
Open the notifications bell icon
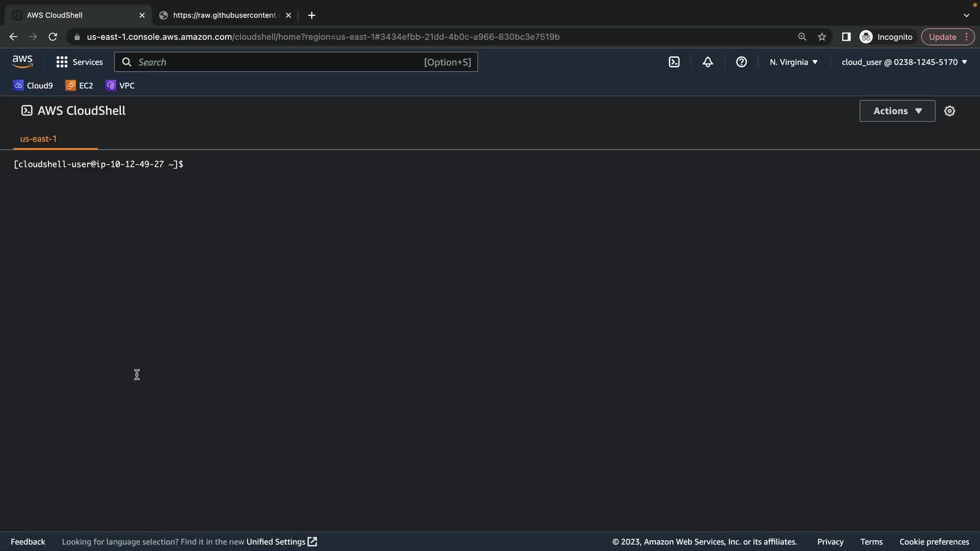(x=707, y=62)
